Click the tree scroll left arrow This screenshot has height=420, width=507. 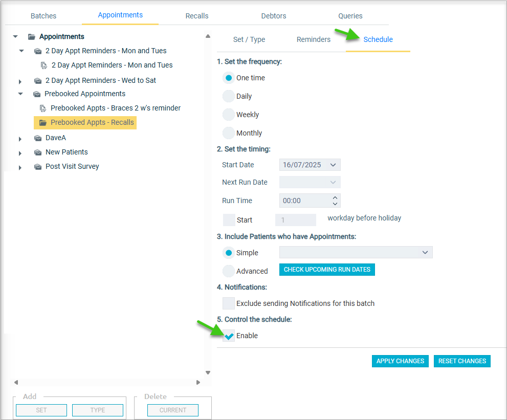click(16, 383)
